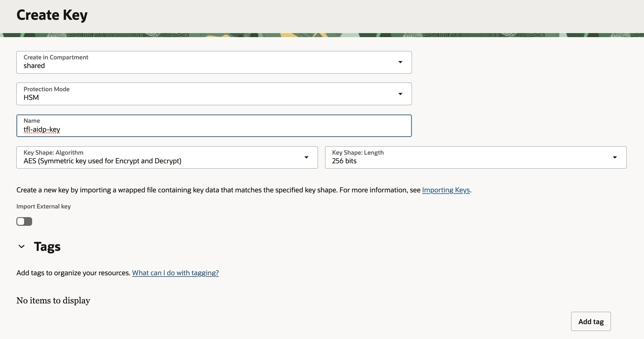Click the No items to display text
644x339 pixels.
pos(53,300)
